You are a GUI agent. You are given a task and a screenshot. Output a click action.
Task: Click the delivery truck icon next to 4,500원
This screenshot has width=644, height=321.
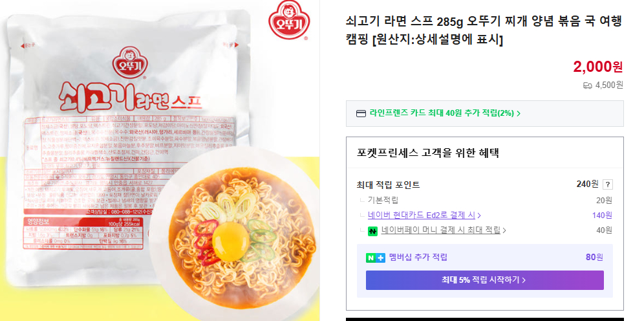(587, 85)
